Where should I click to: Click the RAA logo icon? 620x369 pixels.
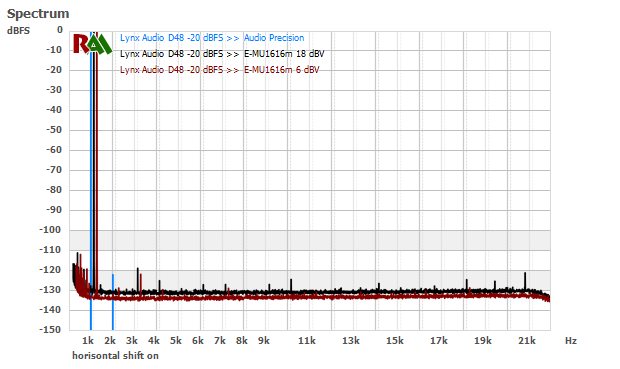point(93,44)
